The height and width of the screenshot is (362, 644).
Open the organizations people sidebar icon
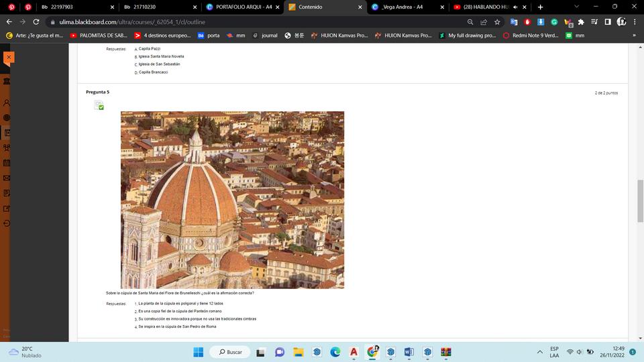click(x=7, y=147)
